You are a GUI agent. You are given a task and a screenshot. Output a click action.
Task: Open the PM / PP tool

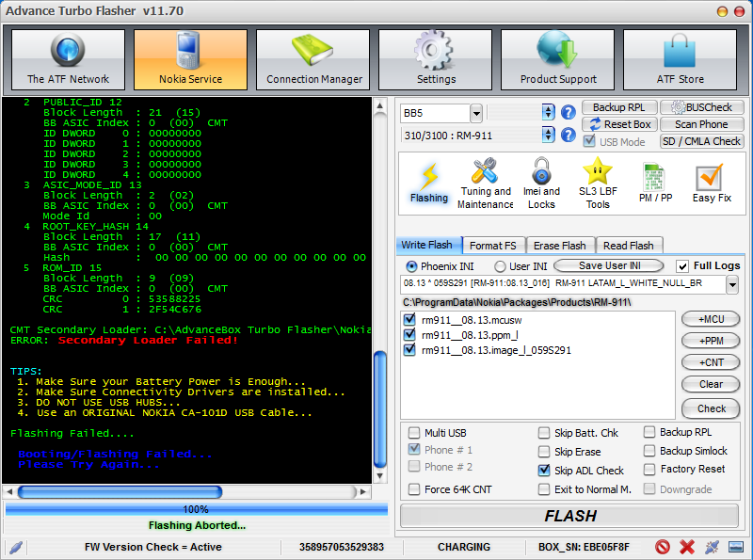tap(655, 184)
